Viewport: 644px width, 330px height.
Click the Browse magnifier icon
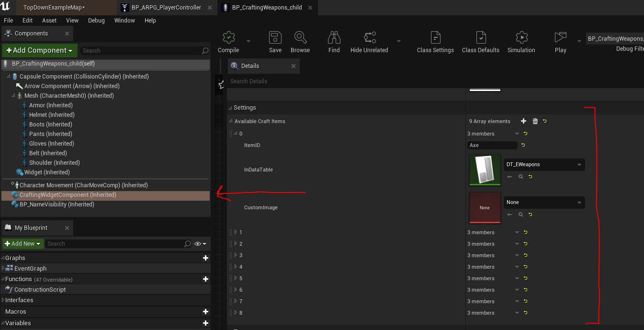click(x=300, y=38)
